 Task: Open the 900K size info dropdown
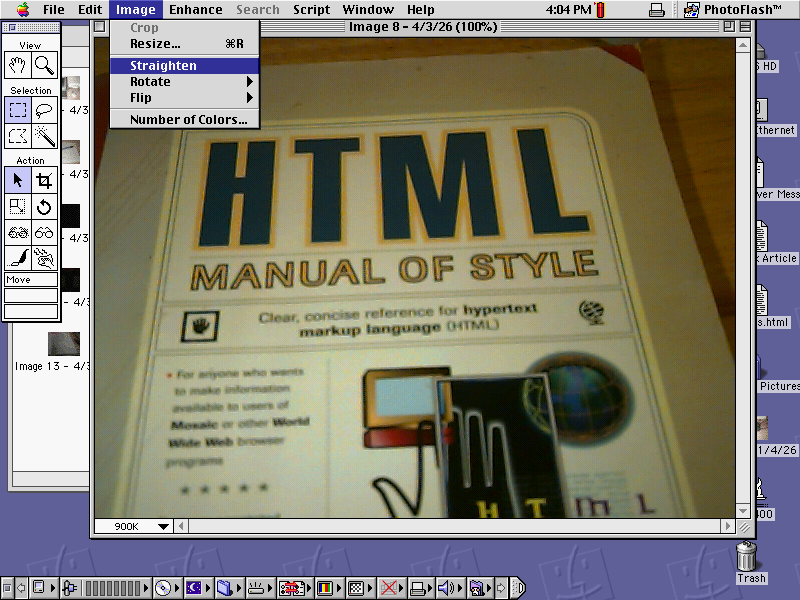tap(133, 526)
